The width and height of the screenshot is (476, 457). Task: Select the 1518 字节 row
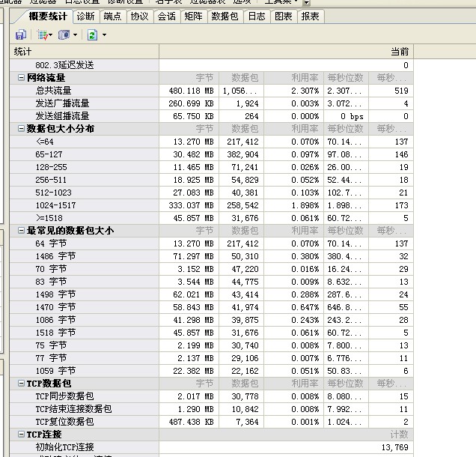211,333
